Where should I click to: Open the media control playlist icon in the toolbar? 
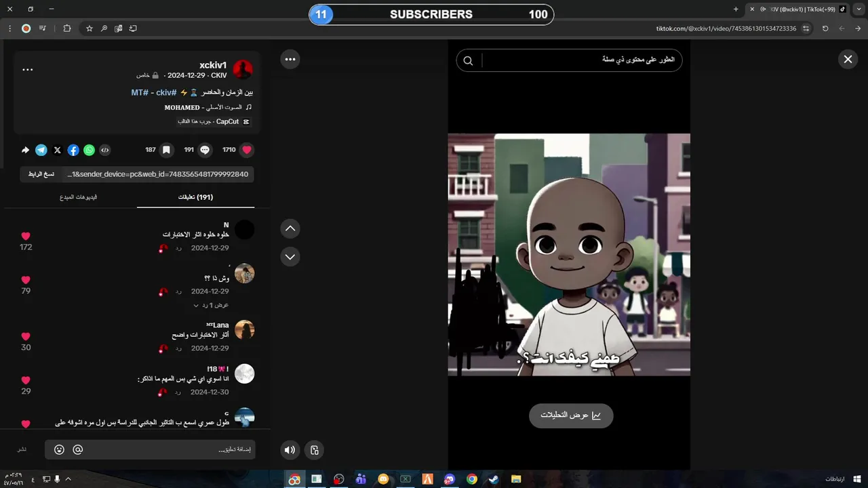(x=43, y=28)
